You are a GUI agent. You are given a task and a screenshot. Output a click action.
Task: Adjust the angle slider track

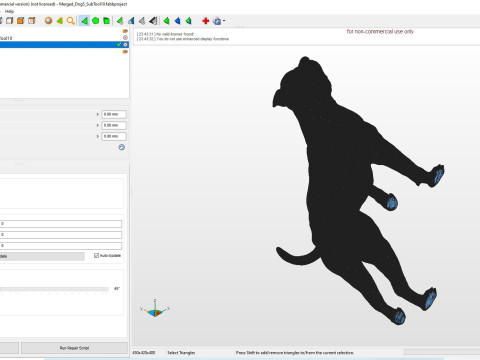[x=54, y=289]
